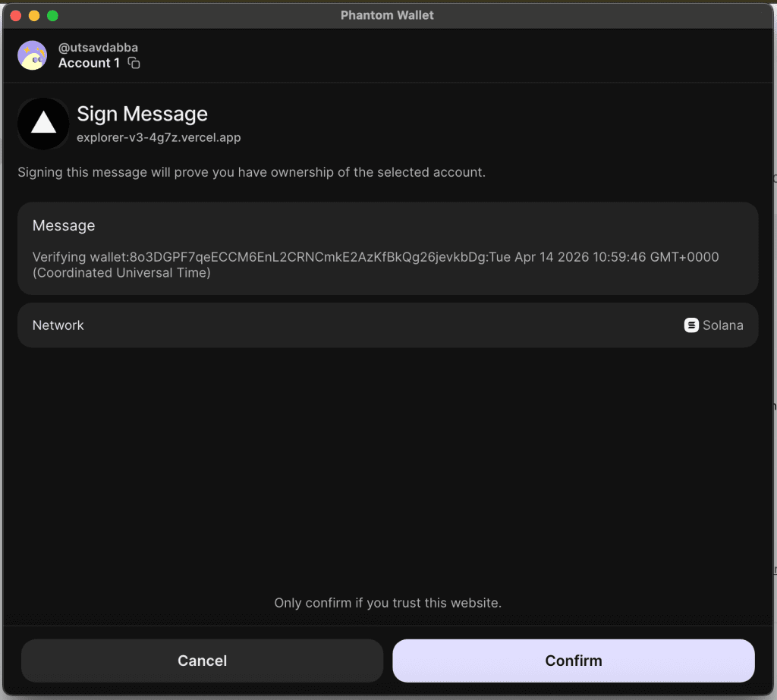Click the ownership proof description text
Image resolution: width=777 pixels, height=700 pixels.
(251, 172)
